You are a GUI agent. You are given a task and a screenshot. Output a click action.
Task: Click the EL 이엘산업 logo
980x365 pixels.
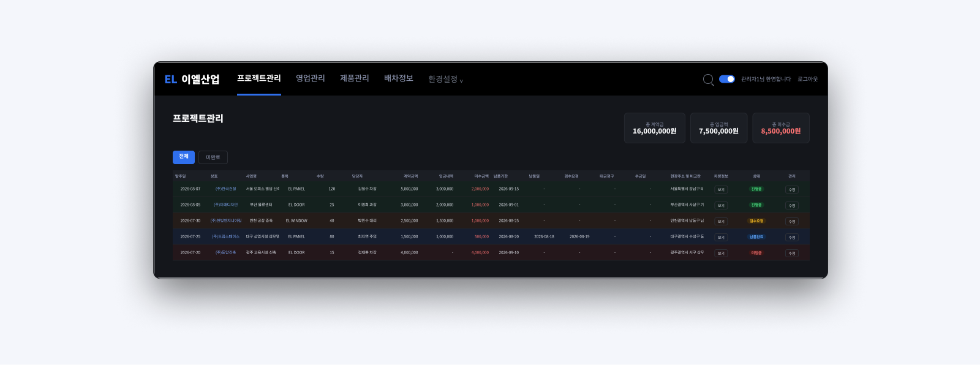click(192, 79)
